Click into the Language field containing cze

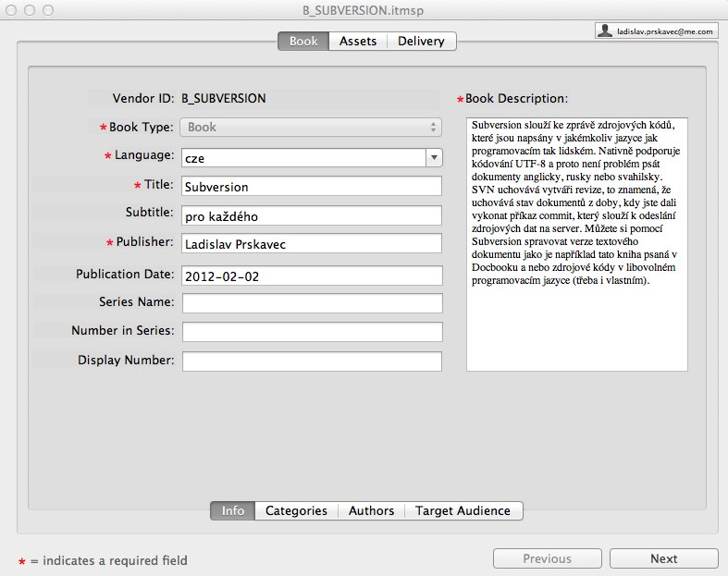[303, 158]
